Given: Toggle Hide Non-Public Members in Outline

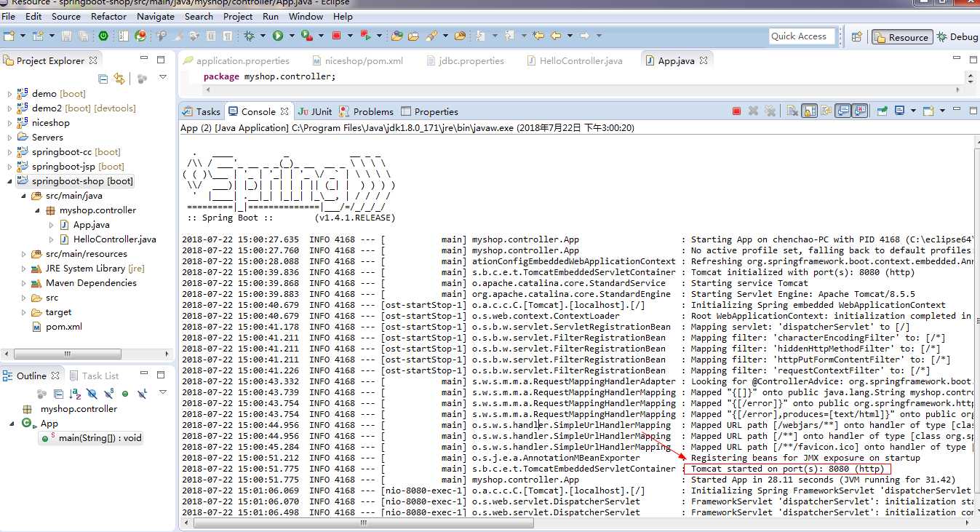Looking at the screenshot, I should point(125,394).
